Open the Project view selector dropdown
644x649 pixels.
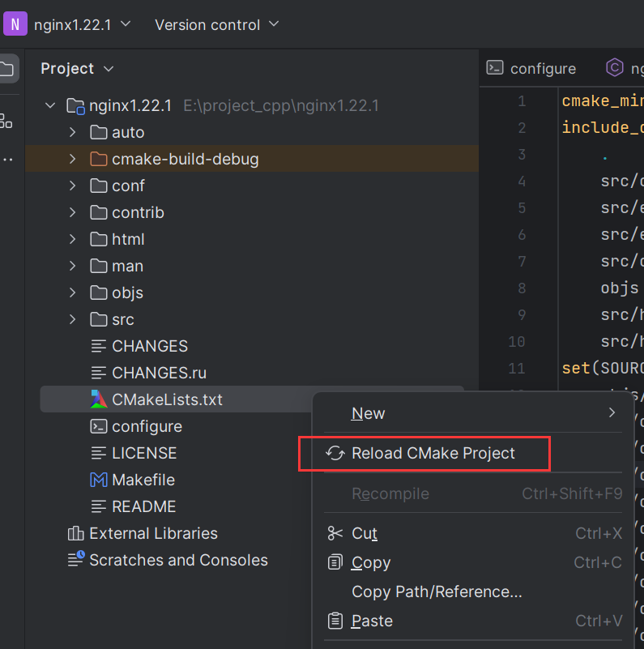[x=77, y=68]
